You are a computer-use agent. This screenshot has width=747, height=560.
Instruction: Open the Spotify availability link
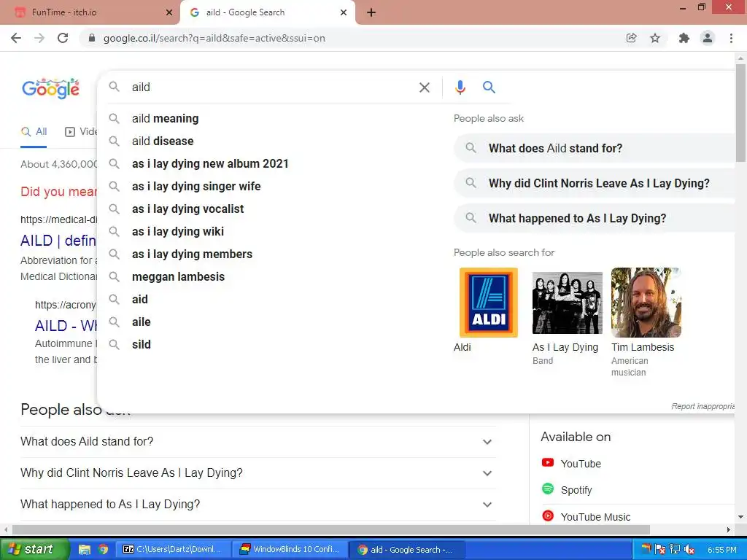pos(567,489)
